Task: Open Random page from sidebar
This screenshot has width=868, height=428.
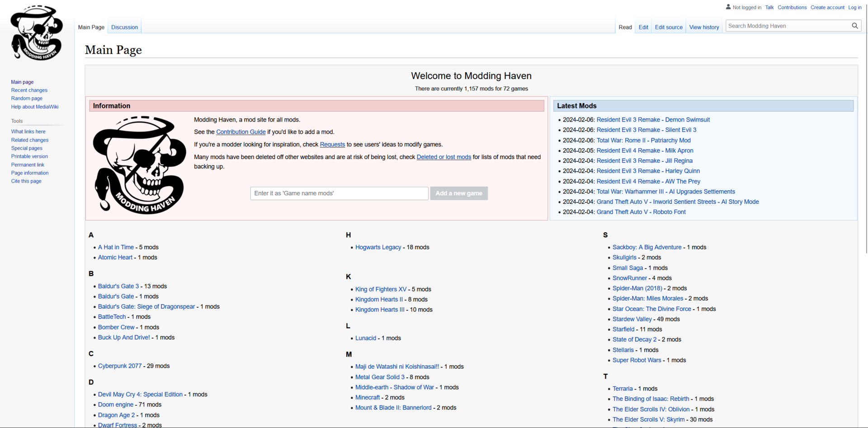Action: pyautogui.click(x=27, y=99)
